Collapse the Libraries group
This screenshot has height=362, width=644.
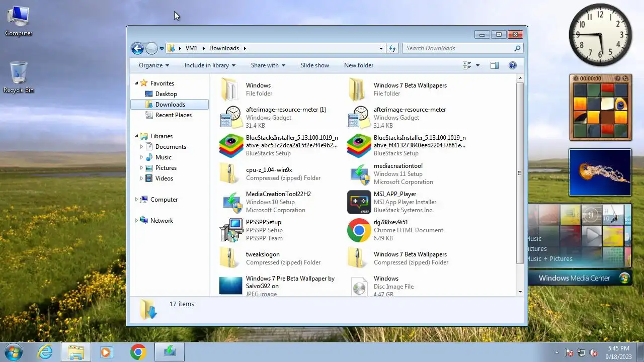[x=136, y=136]
